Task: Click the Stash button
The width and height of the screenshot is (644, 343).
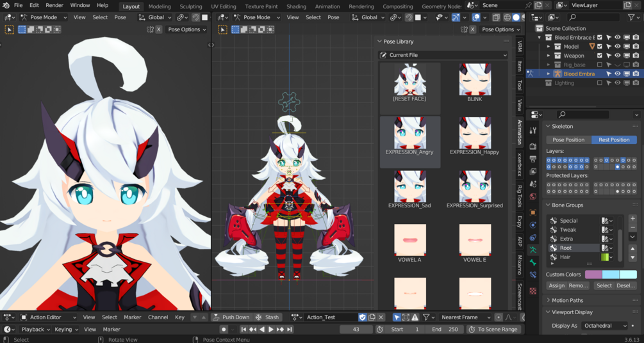Action: [267, 317]
